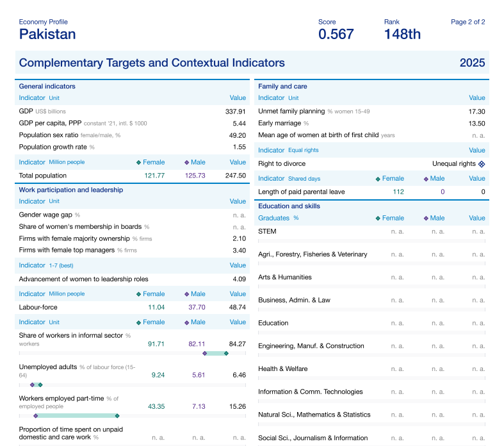
Task: Click Male diamond icon in Shared days header
Action: pyautogui.click(x=426, y=179)
